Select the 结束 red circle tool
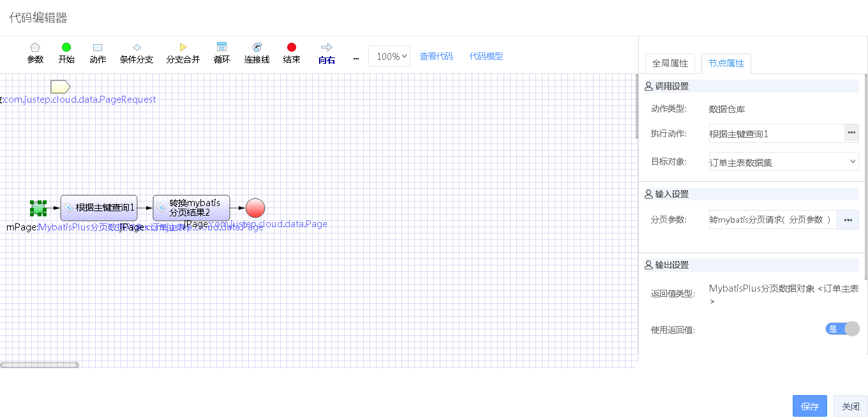The width and height of the screenshot is (868, 418). 292,53
